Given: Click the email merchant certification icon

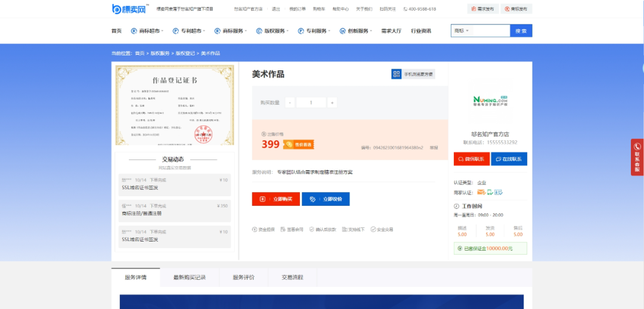Looking at the screenshot, I should point(481,192).
